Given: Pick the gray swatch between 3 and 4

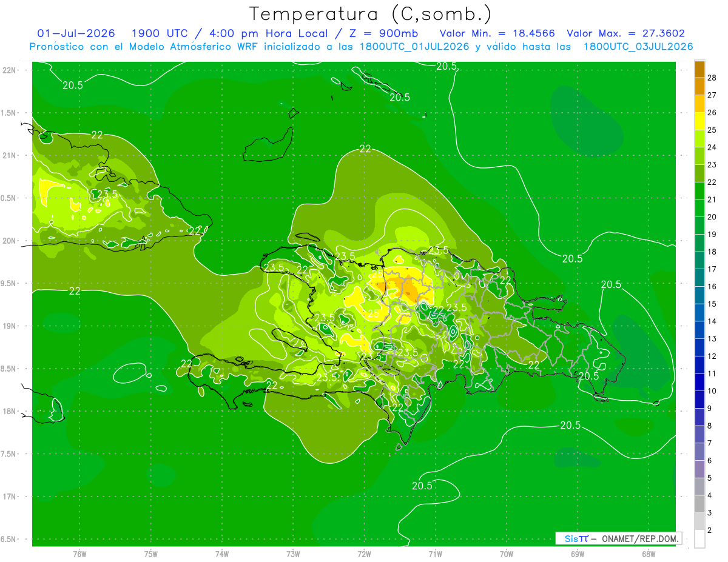Looking at the screenshot, I should pos(699,504).
